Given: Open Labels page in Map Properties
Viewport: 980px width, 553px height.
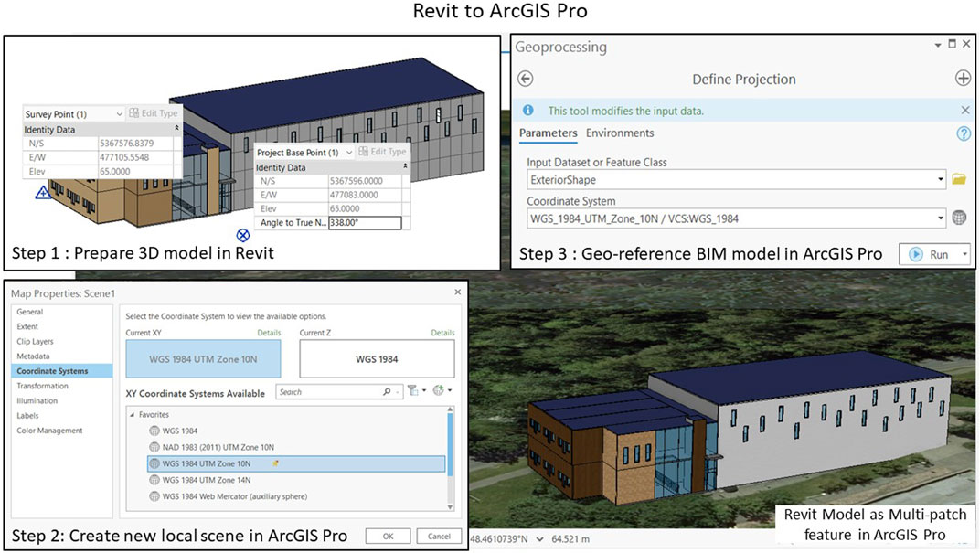Looking at the screenshot, I should (x=27, y=416).
